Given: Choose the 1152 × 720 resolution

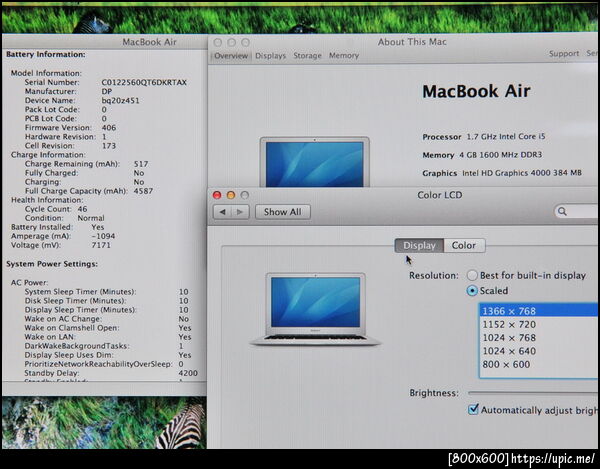Looking at the screenshot, I should coord(538,324).
